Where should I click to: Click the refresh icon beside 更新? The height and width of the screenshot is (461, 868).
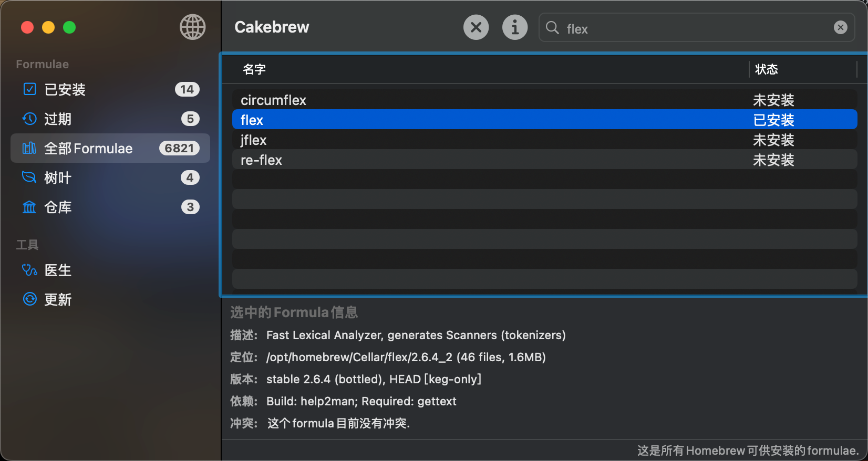(x=30, y=299)
